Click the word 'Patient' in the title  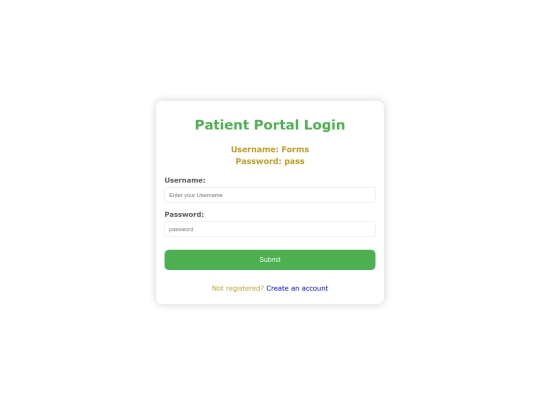point(222,125)
